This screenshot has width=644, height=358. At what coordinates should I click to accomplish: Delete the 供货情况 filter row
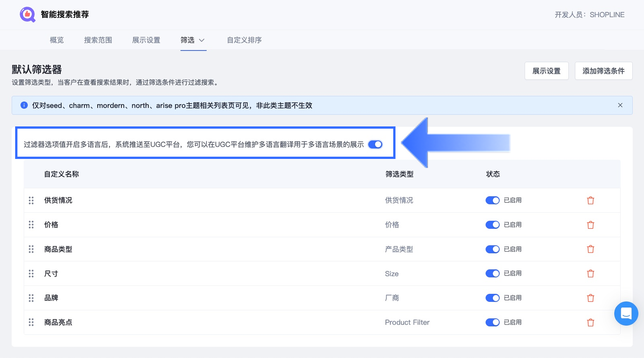(x=590, y=200)
